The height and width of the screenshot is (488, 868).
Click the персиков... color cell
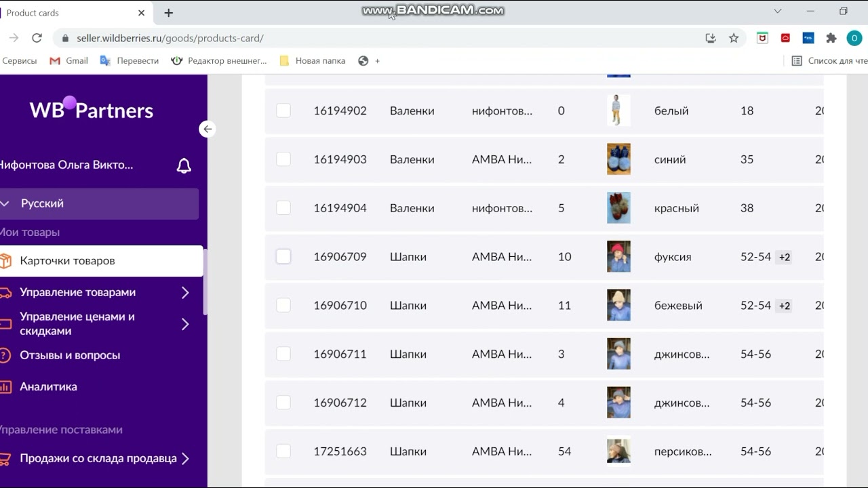tap(683, 451)
